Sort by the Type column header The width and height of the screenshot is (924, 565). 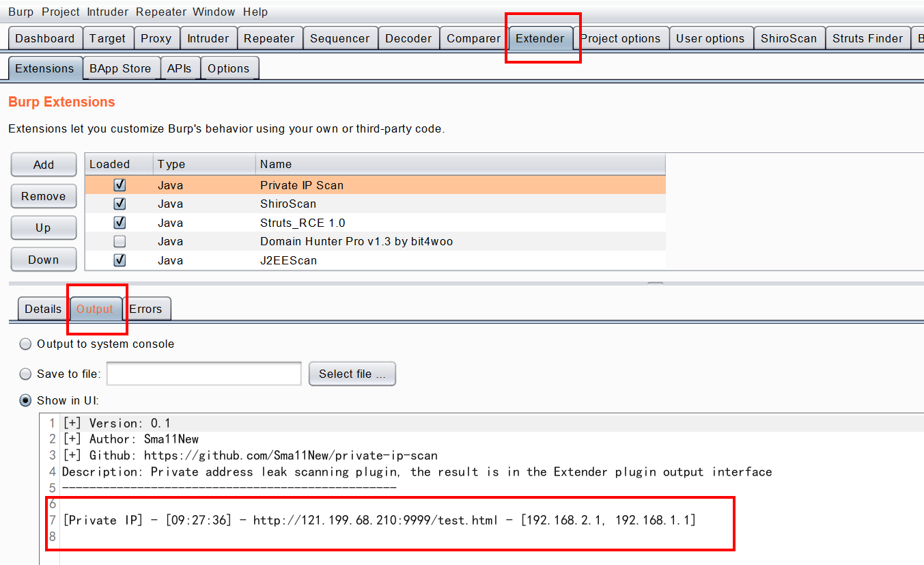[204, 164]
